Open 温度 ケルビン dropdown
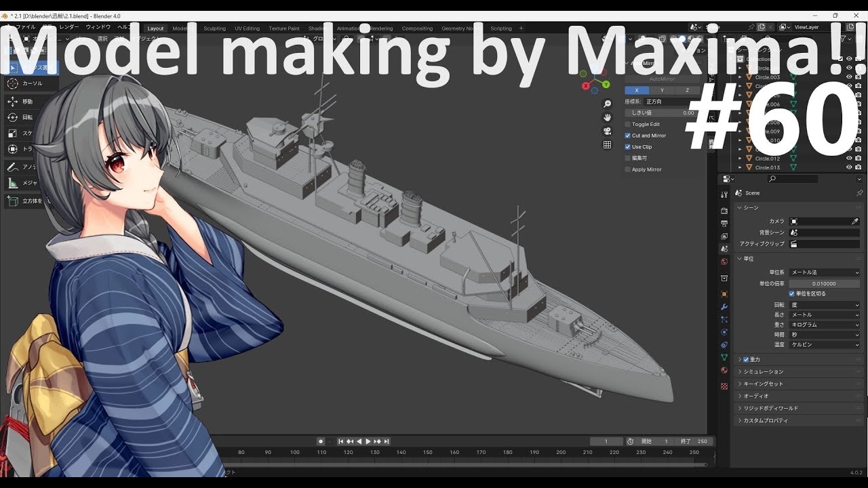The height and width of the screenshot is (488, 868). click(x=825, y=344)
